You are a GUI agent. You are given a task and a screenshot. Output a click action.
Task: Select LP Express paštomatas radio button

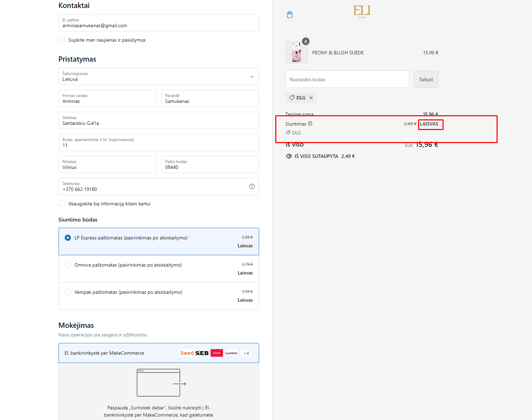coord(68,238)
